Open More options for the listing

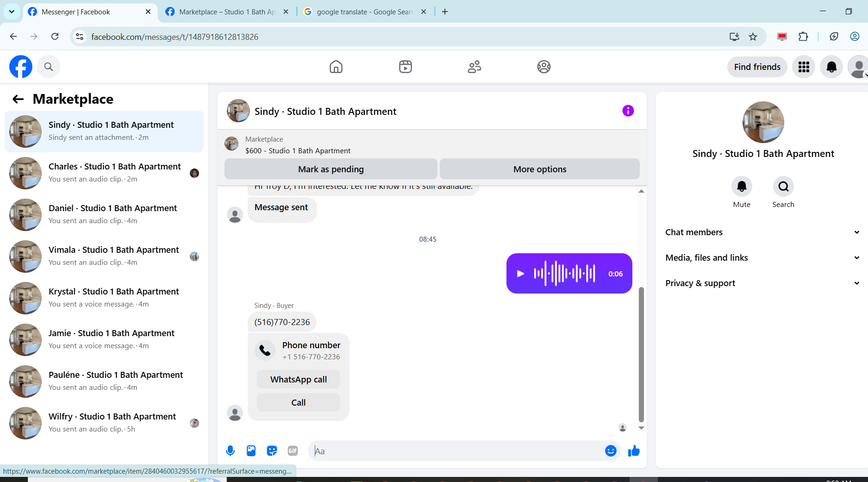click(x=540, y=169)
